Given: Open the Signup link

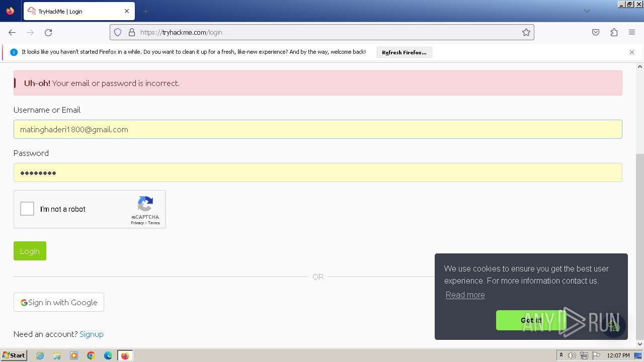Looking at the screenshot, I should tap(92, 334).
